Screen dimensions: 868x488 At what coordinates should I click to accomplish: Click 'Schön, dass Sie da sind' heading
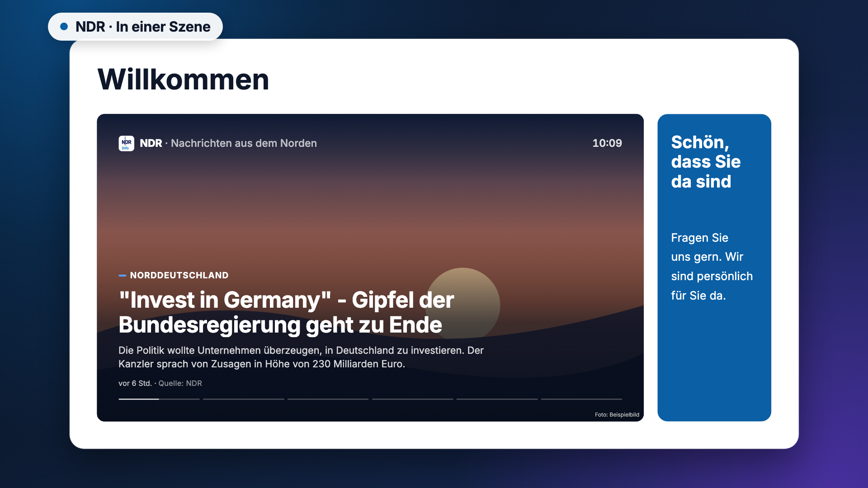pos(706,162)
